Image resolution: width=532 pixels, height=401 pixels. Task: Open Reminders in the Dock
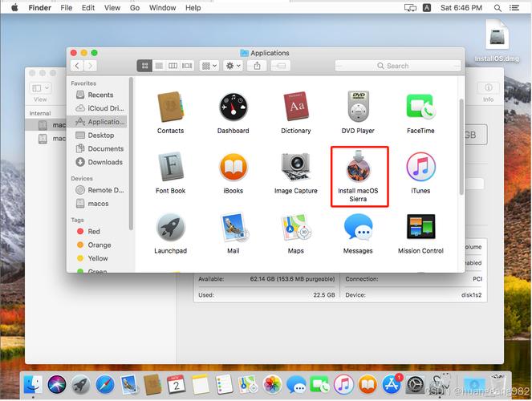coord(224,384)
